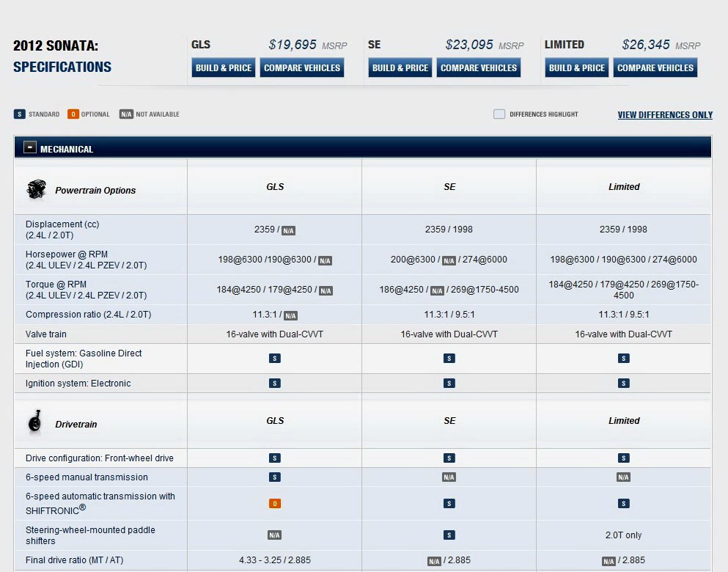Image resolution: width=728 pixels, height=572 pixels.
Task: Click SE N/A badge for 6-speed manual
Action: (x=449, y=477)
